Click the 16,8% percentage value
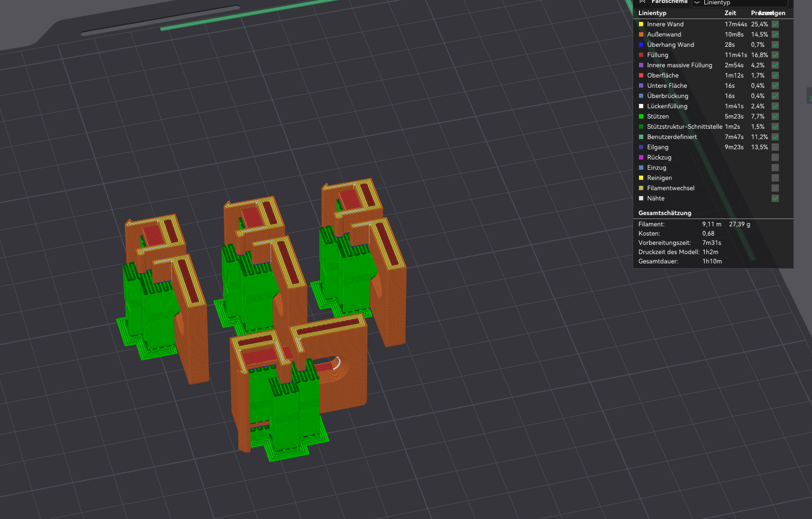The height and width of the screenshot is (519, 812). [x=759, y=55]
